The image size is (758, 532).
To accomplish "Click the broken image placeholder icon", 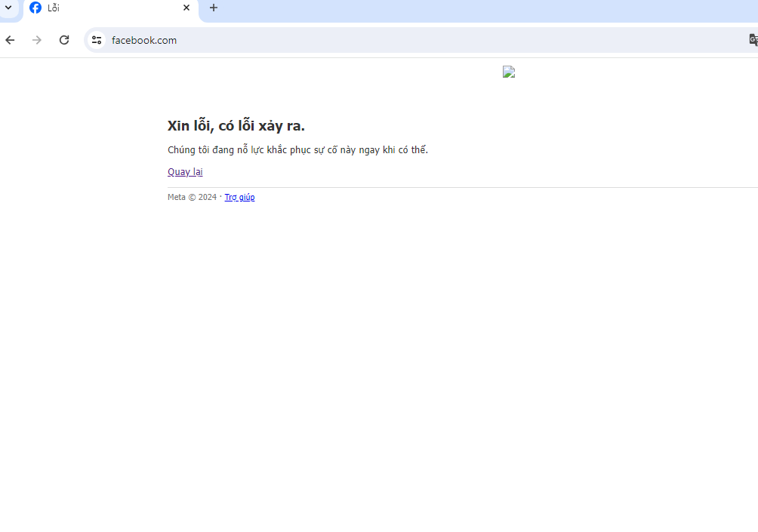I will (x=509, y=72).
